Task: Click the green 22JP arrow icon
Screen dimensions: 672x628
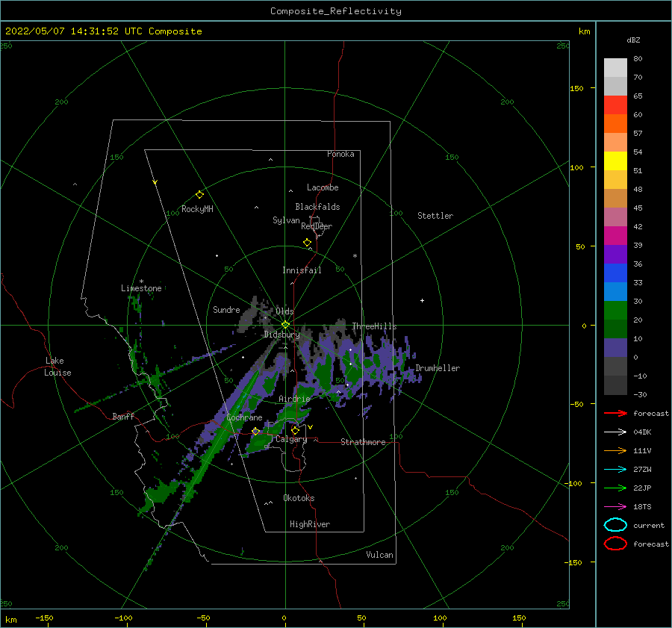Action: pos(615,488)
